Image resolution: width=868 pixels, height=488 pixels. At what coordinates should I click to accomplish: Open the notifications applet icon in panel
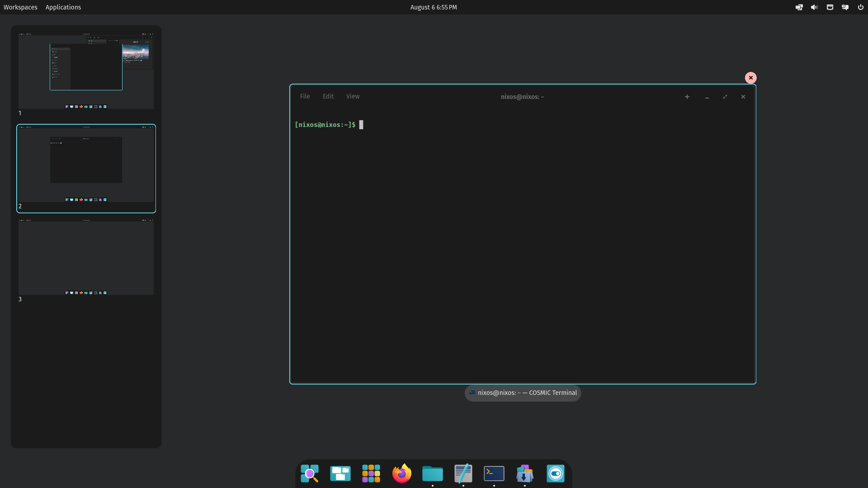[x=845, y=7]
